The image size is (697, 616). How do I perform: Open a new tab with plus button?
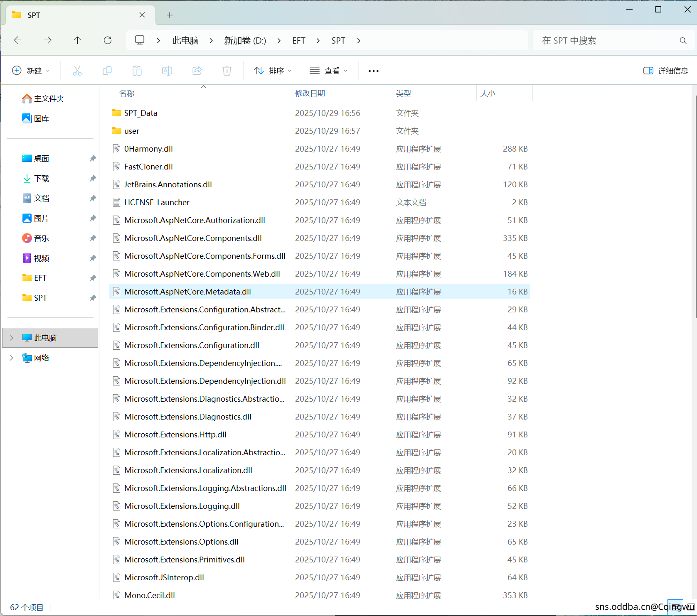coord(170,15)
